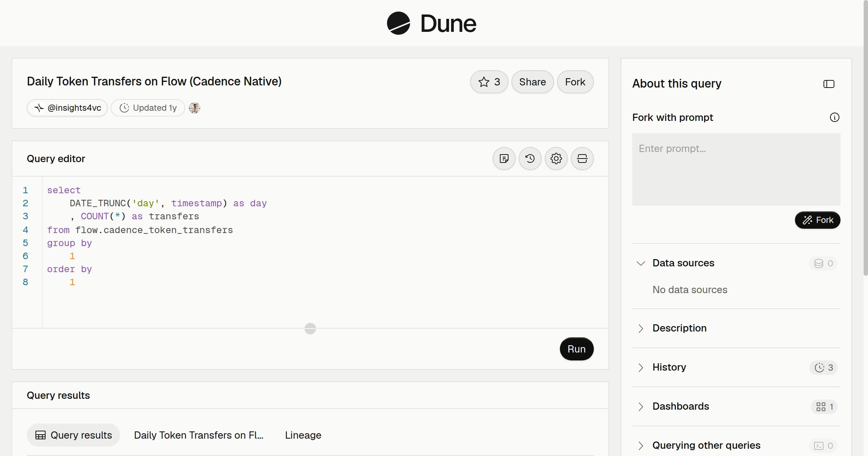The height and width of the screenshot is (456, 868).
Task: Expand the Dashboards section
Action: point(736,406)
